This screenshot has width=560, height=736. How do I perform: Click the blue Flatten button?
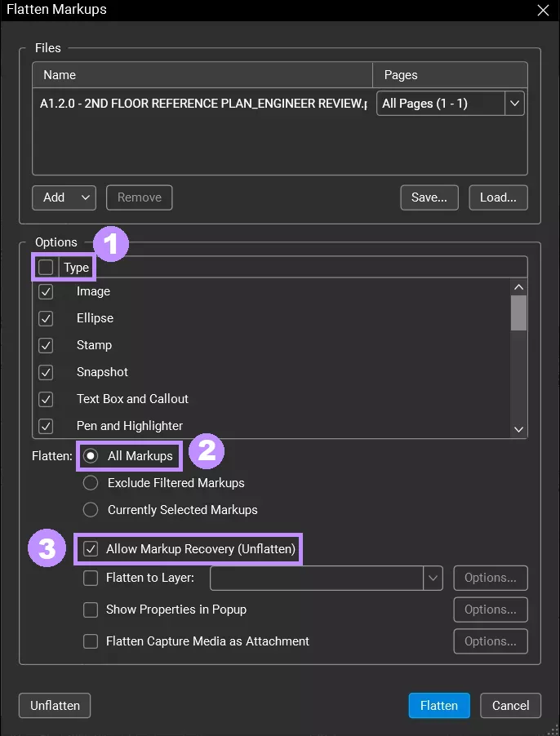click(439, 706)
